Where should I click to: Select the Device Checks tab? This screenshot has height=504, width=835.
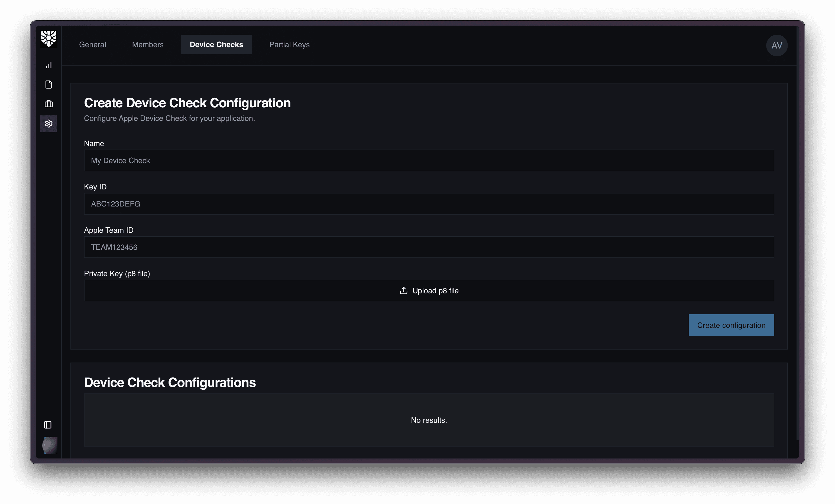click(x=216, y=44)
